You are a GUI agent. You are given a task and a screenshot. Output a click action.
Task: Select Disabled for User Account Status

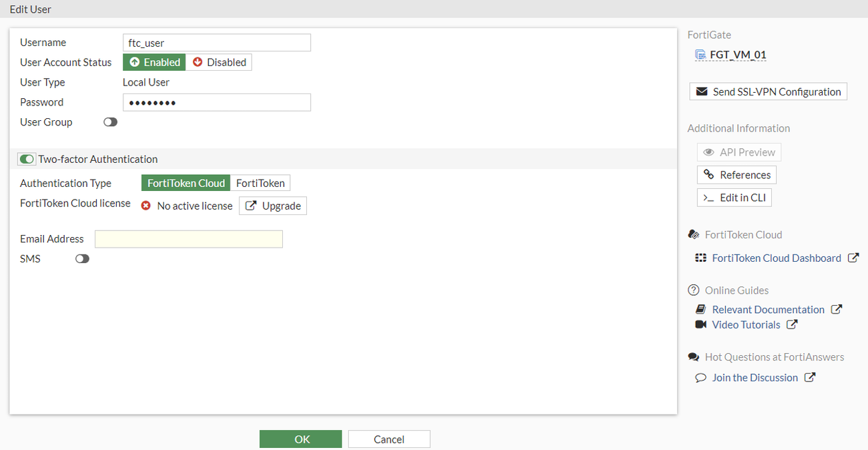[x=219, y=61]
